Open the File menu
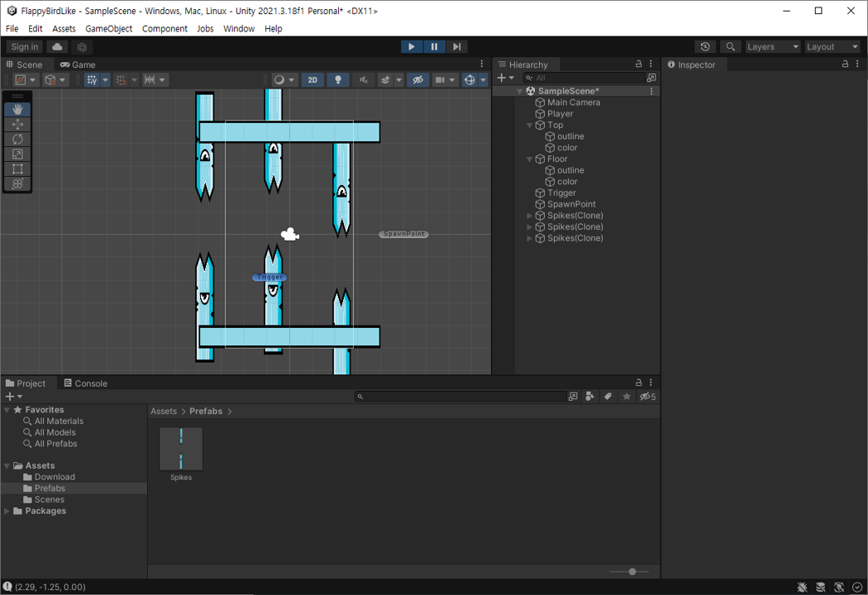The height and width of the screenshot is (595, 868). pyautogui.click(x=12, y=28)
